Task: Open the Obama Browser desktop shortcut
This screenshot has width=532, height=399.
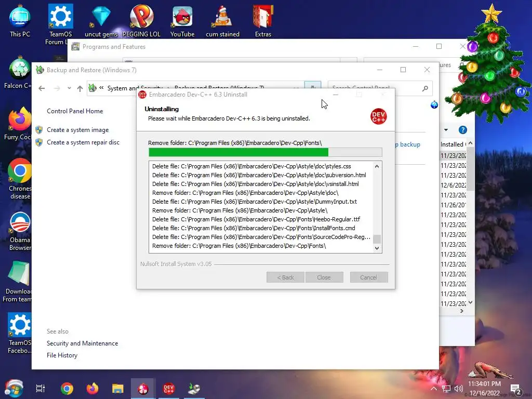Action: coord(20,231)
